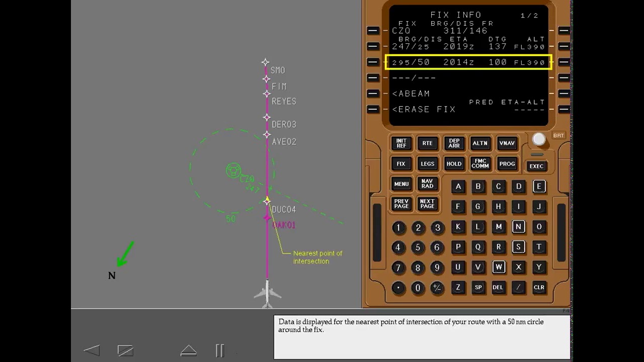Viewport: 644px width, 362px height.
Task: Tap the CLR key
Action: point(539,288)
